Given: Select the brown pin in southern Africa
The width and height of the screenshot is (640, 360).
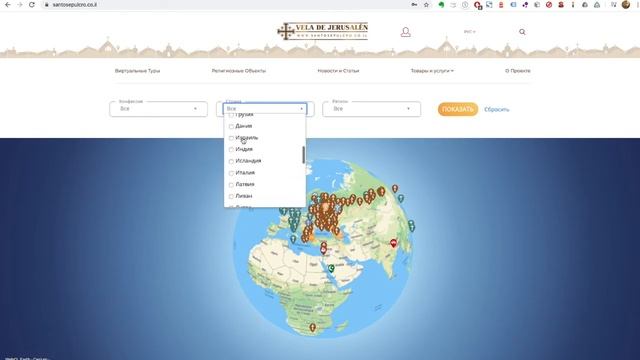Looking at the screenshot, I should pos(313,327).
